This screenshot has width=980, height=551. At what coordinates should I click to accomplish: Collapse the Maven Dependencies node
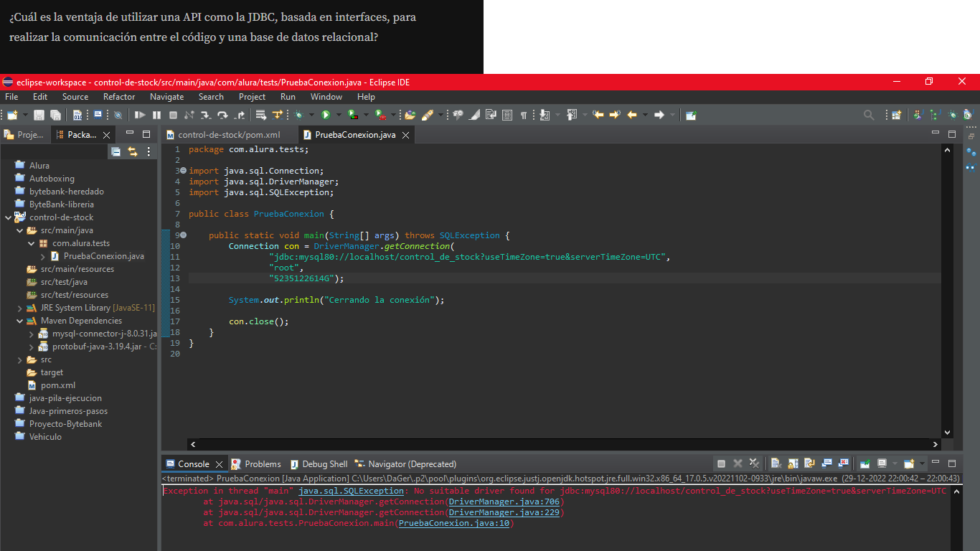[x=20, y=321]
